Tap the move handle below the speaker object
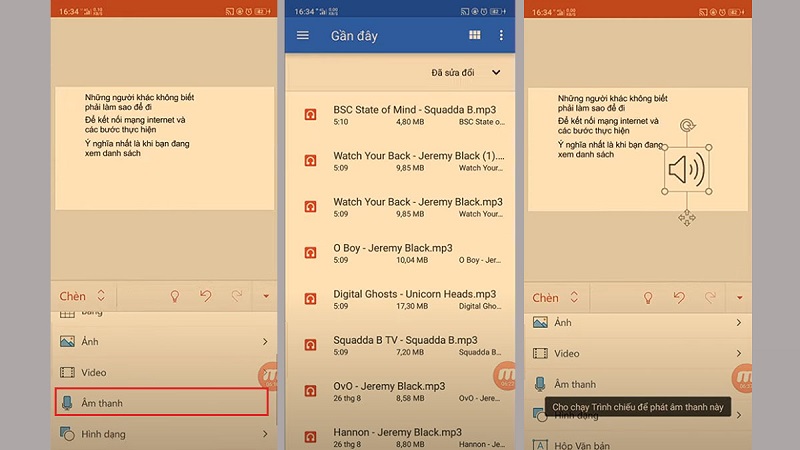 click(x=686, y=217)
